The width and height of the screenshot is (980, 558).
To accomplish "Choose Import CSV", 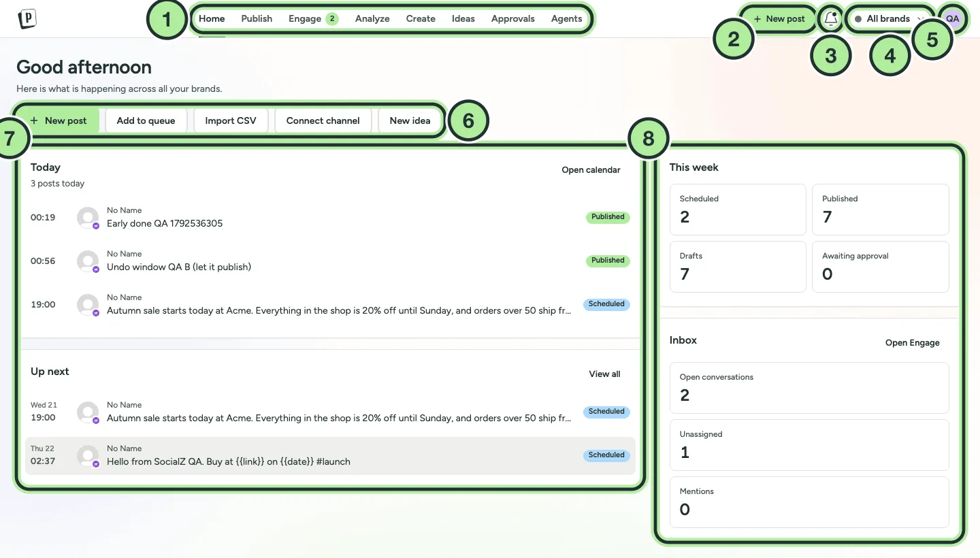I will (231, 120).
